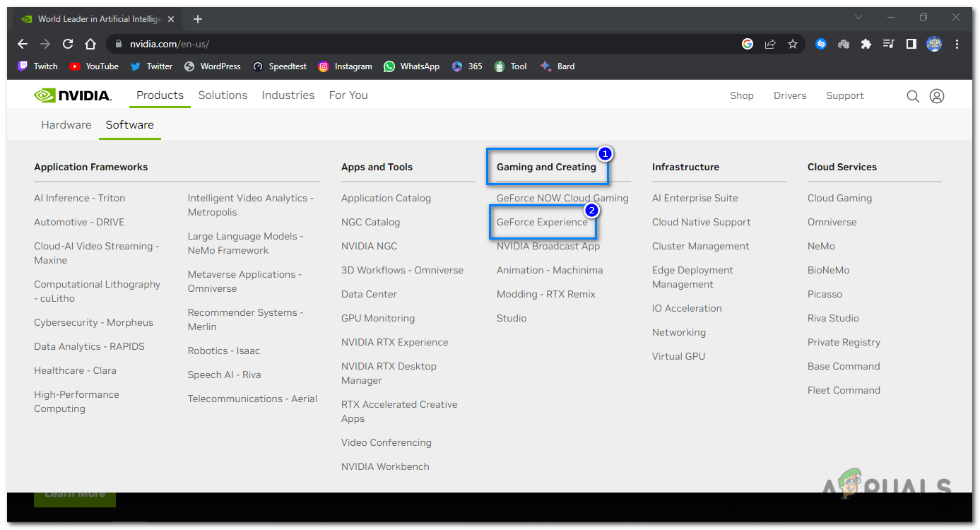The height and width of the screenshot is (530, 980).
Task: Open the Solutions menu
Action: (x=223, y=95)
